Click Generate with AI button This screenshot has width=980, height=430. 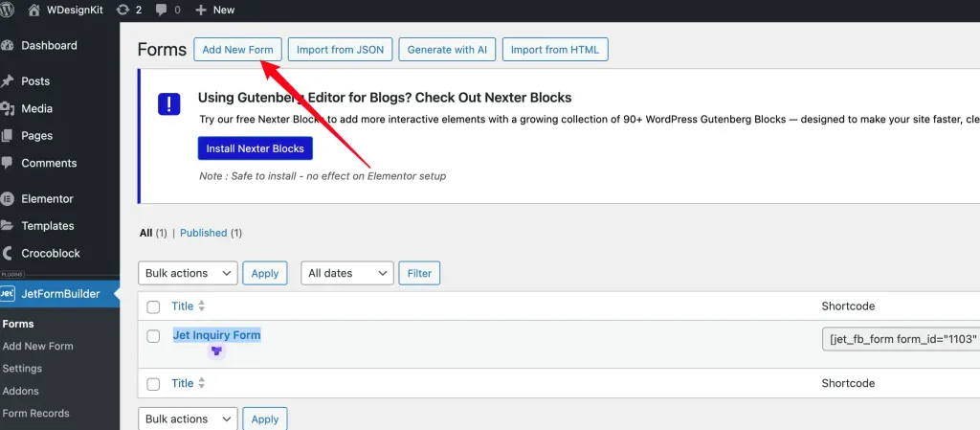pyautogui.click(x=447, y=50)
